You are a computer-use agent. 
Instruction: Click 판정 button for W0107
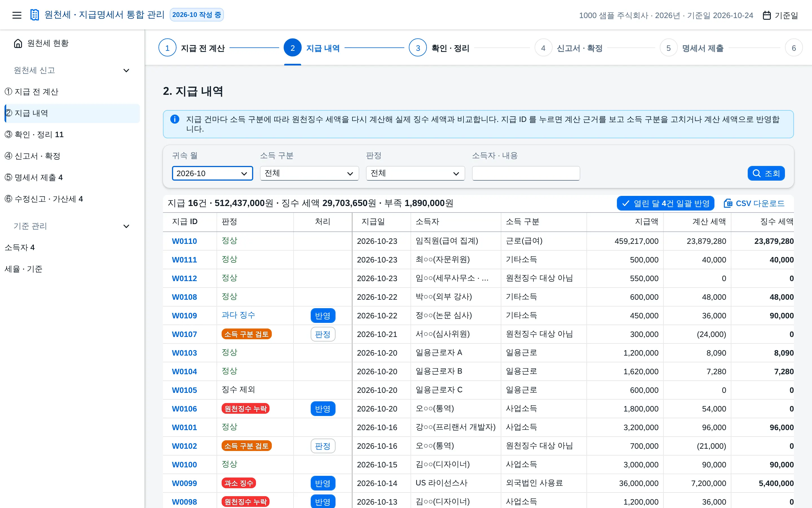323,334
